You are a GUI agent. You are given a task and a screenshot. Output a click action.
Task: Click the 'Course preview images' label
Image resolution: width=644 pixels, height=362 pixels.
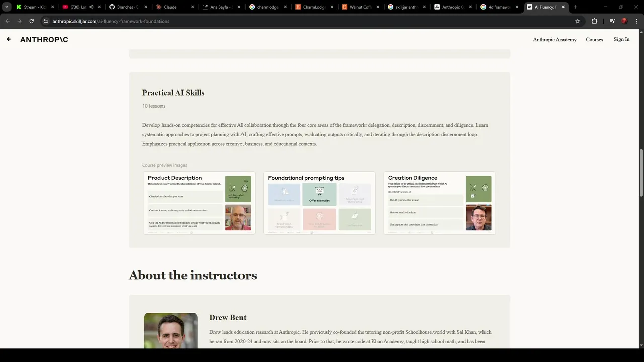[x=165, y=165]
